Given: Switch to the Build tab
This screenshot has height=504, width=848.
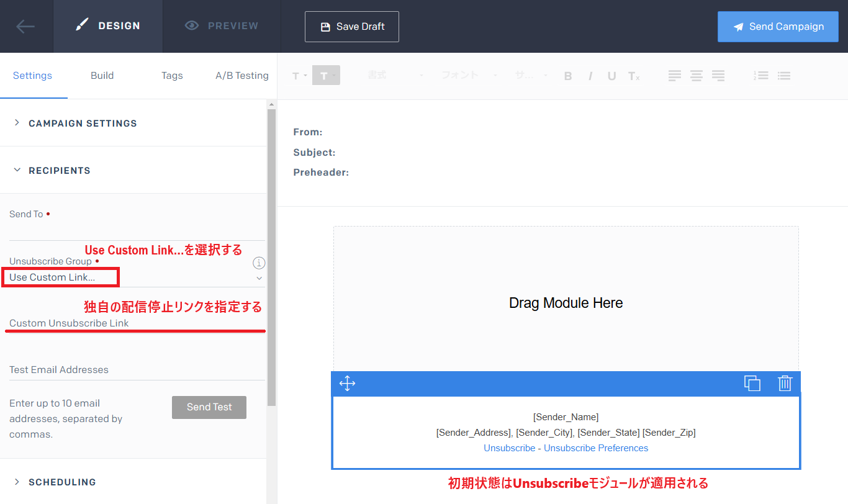Looking at the screenshot, I should pyautogui.click(x=102, y=76).
